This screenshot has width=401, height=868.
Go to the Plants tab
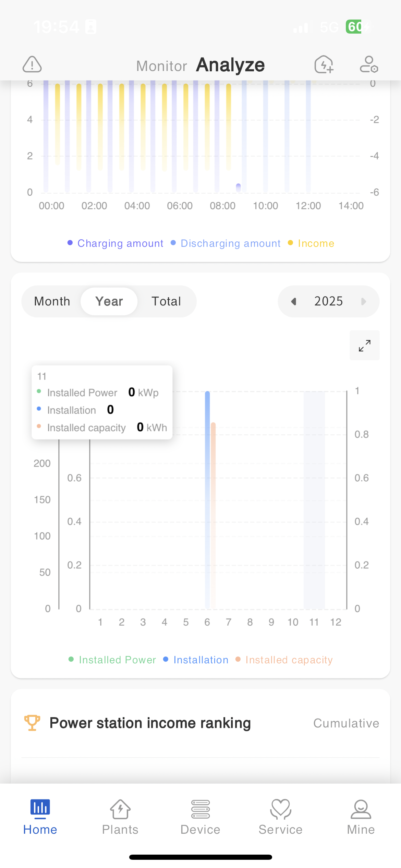(x=120, y=817)
